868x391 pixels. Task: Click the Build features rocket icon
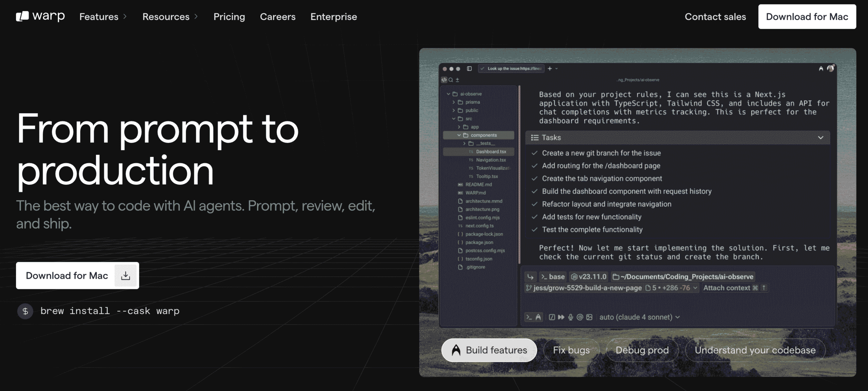pyautogui.click(x=456, y=350)
